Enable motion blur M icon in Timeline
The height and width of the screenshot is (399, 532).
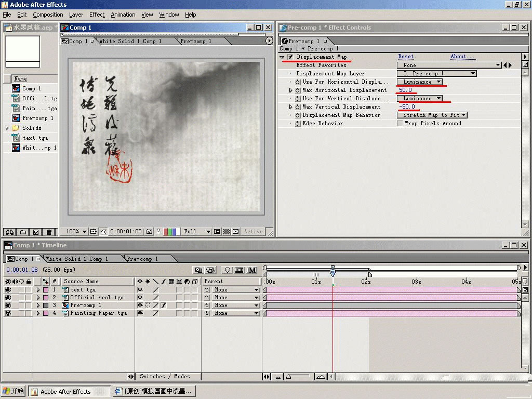[x=252, y=270]
